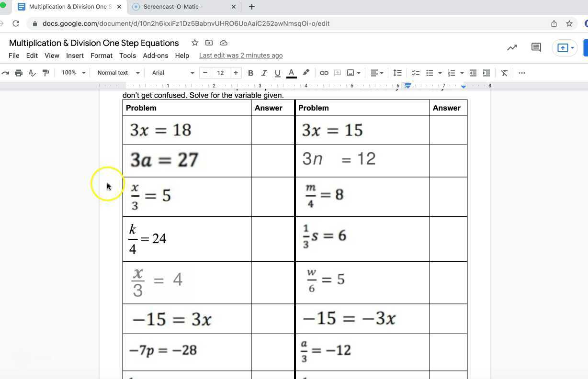This screenshot has height=379, width=588.
Task: Click the present to meeting button
Action: (x=565, y=47)
